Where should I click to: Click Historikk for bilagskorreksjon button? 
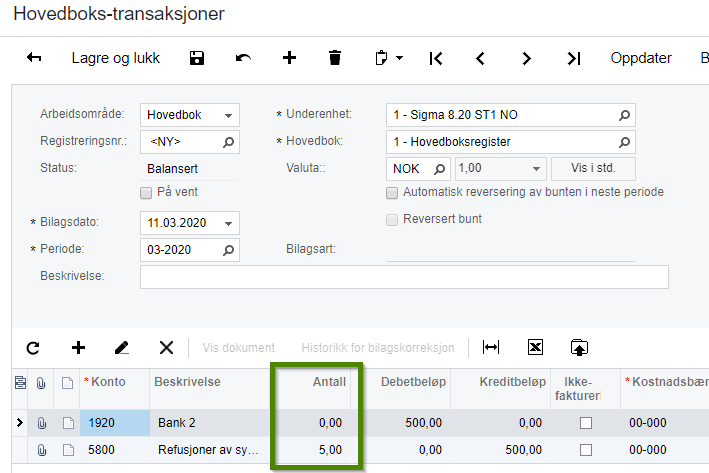point(378,348)
